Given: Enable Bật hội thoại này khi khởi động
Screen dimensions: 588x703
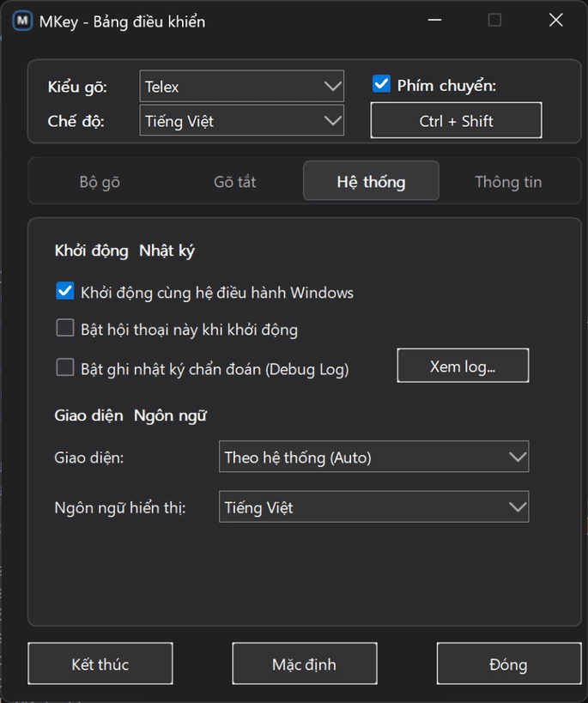Looking at the screenshot, I should click(x=65, y=328).
